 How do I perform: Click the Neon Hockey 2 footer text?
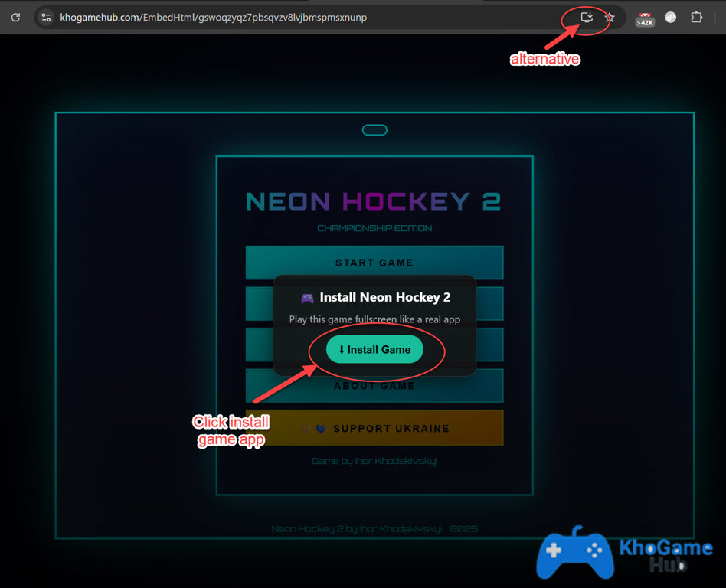[374, 528]
